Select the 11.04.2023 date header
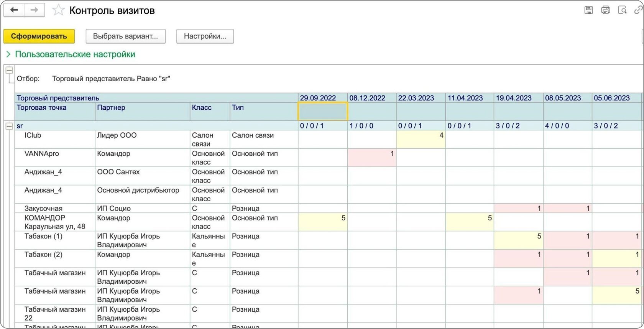The image size is (644, 329). click(x=470, y=98)
